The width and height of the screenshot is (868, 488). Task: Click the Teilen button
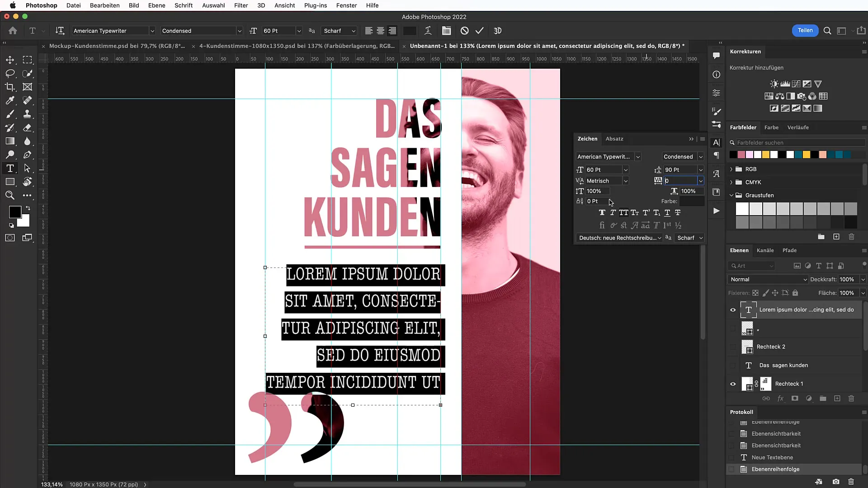click(x=805, y=30)
